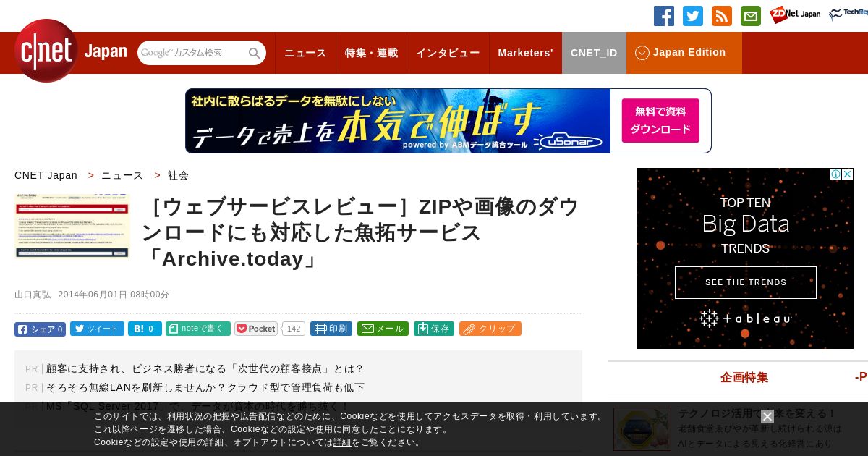Click the ad info icon on Tableau ad
Image resolution: width=868 pixels, height=456 pixels.
click(835, 174)
